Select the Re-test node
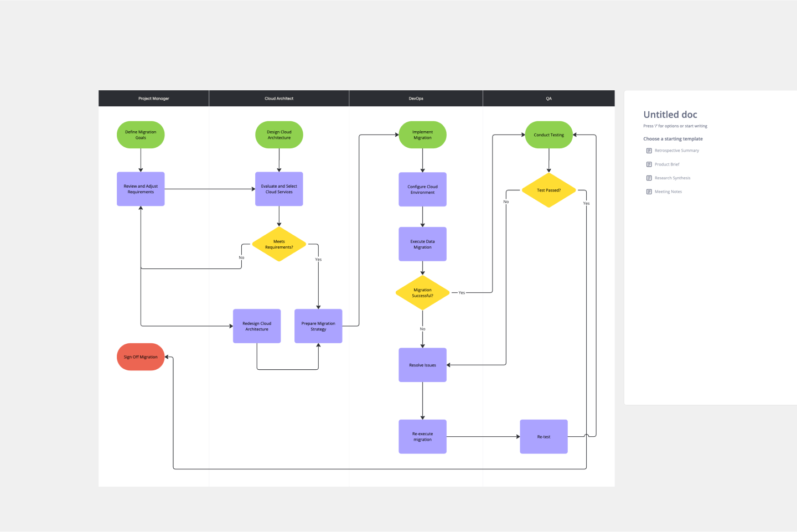The height and width of the screenshot is (532, 797). 543,436
